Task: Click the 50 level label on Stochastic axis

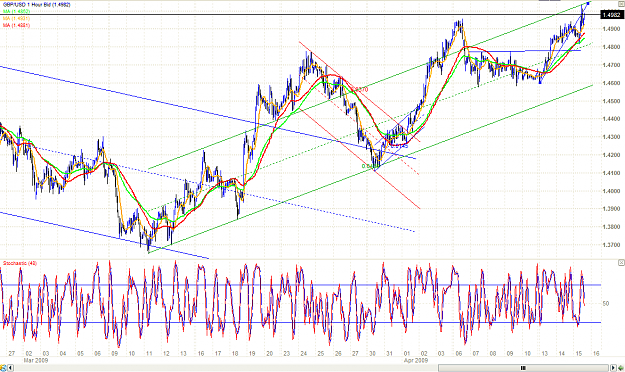Action: [606, 303]
